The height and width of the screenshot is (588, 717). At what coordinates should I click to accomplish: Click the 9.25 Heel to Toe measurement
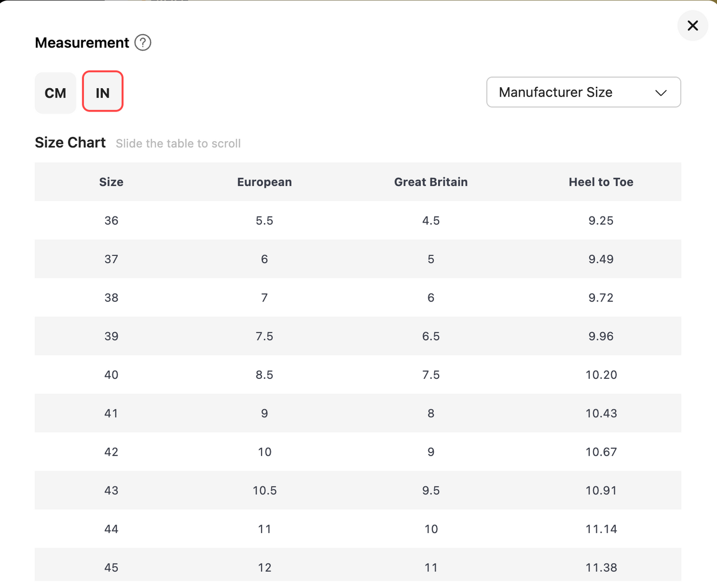click(600, 221)
